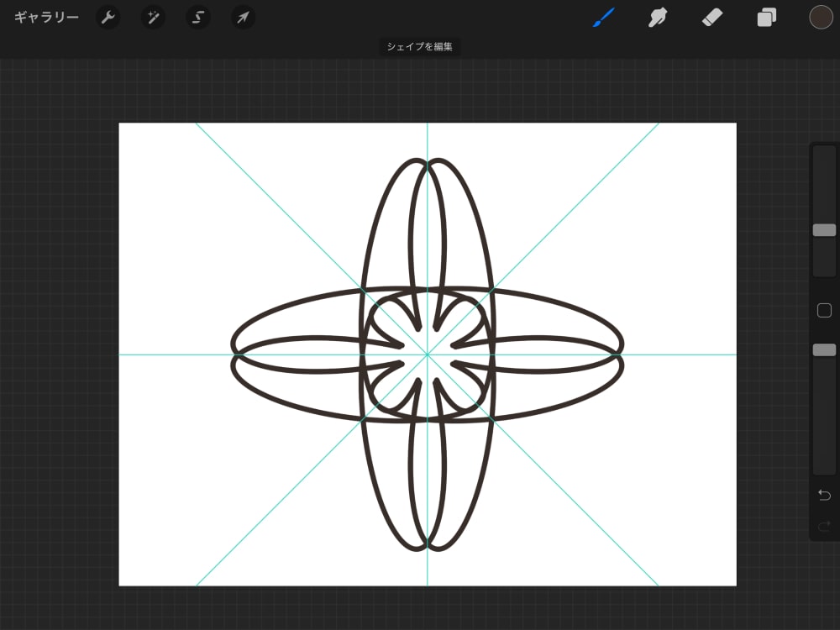Open the Adjustments magic wand menu
840x630 pixels.
click(152, 17)
